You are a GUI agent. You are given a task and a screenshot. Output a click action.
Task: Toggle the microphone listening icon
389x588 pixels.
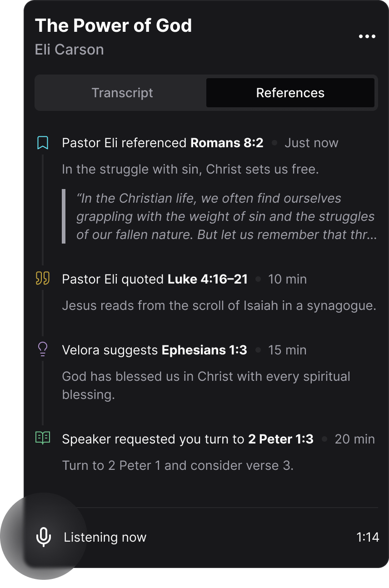coord(43,537)
